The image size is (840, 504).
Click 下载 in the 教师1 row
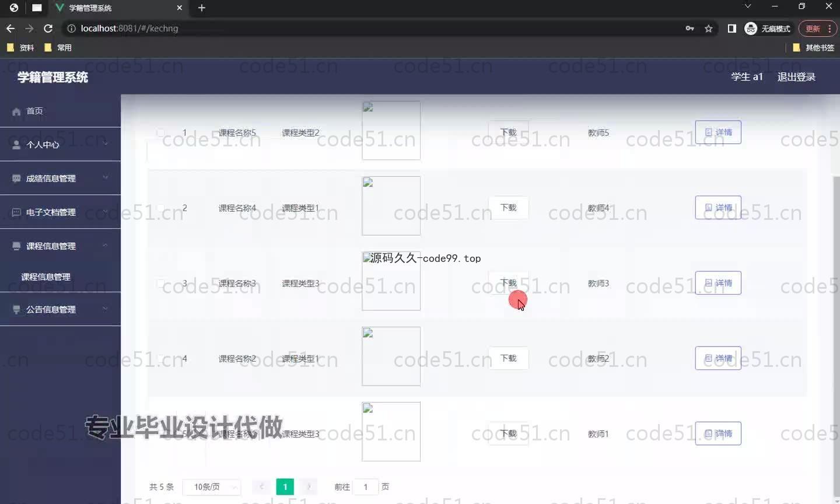click(x=509, y=433)
